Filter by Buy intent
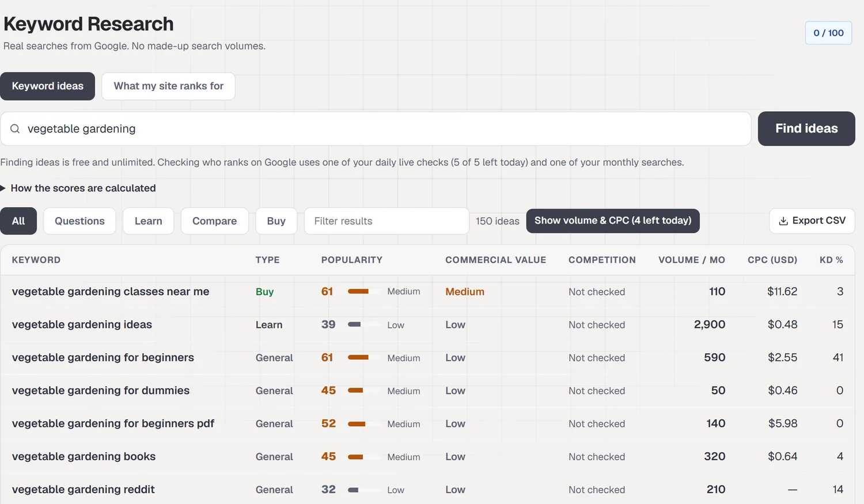The width and height of the screenshot is (864, 504). (276, 221)
